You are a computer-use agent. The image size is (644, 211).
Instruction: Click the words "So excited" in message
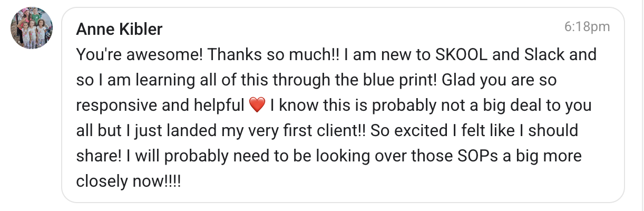pyautogui.click(x=408, y=131)
